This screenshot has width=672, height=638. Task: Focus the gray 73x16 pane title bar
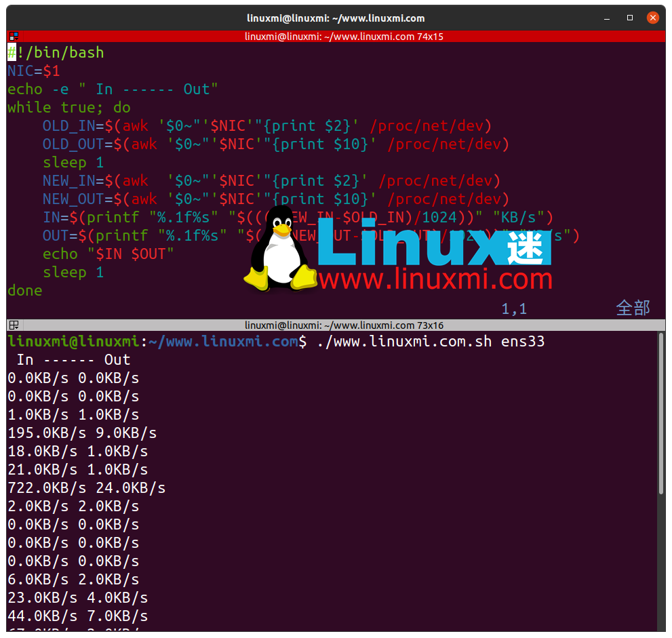336,325
